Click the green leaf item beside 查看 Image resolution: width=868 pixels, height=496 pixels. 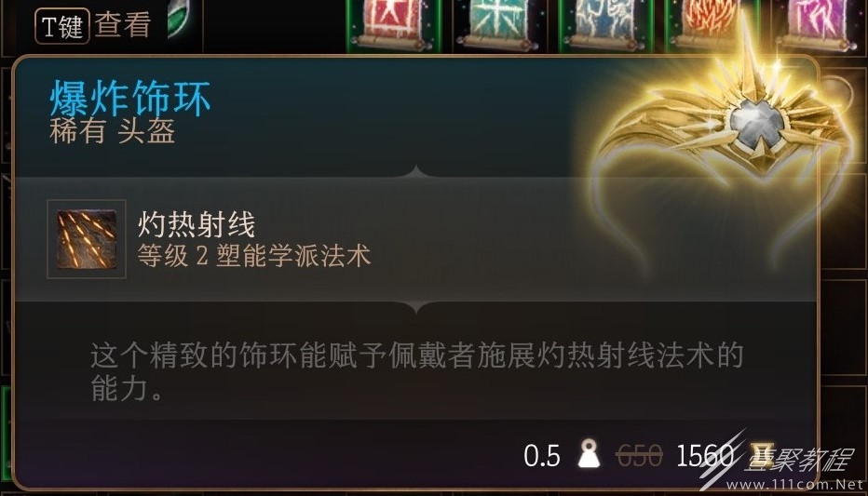coord(180,20)
